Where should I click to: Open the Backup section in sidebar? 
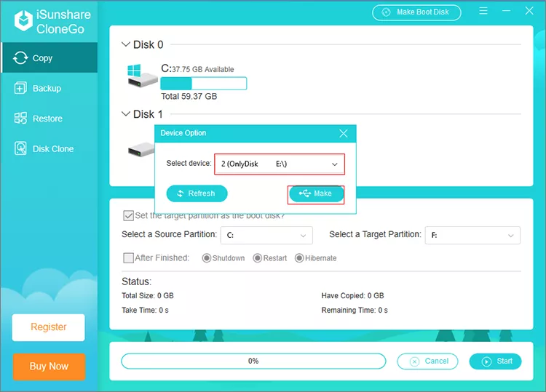tap(50, 88)
